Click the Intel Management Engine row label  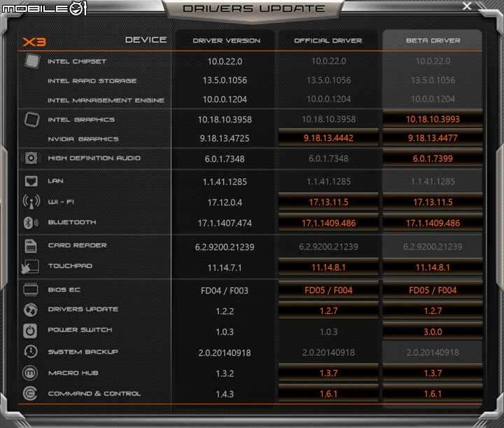click(x=106, y=100)
